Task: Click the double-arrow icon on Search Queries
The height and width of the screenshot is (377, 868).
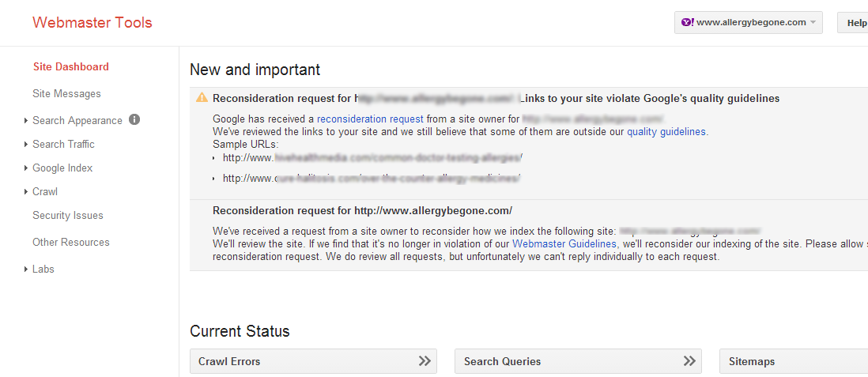Action: pos(690,361)
